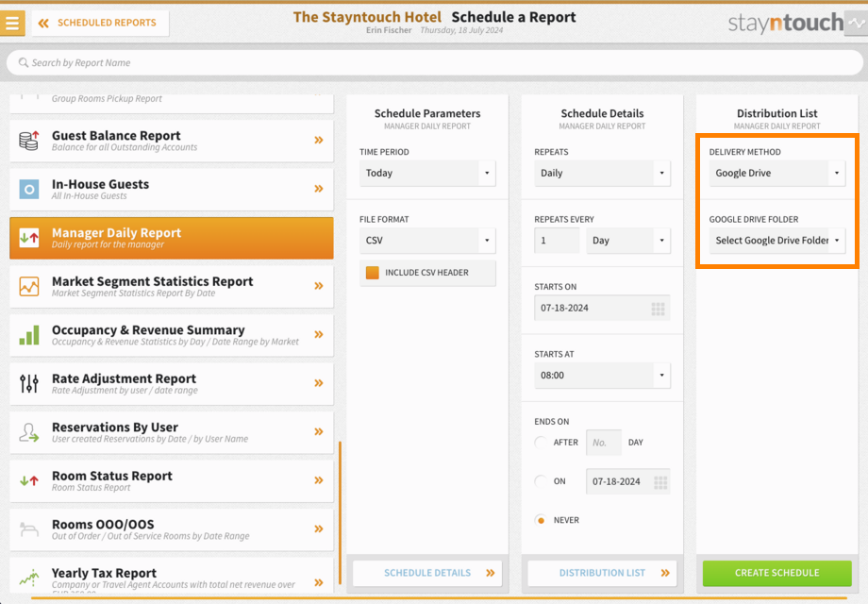The height and width of the screenshot is (604, 868).
Task: Click the activity pulse icon beside the logo
Action: pyautogui.click(x=857, y=24)
